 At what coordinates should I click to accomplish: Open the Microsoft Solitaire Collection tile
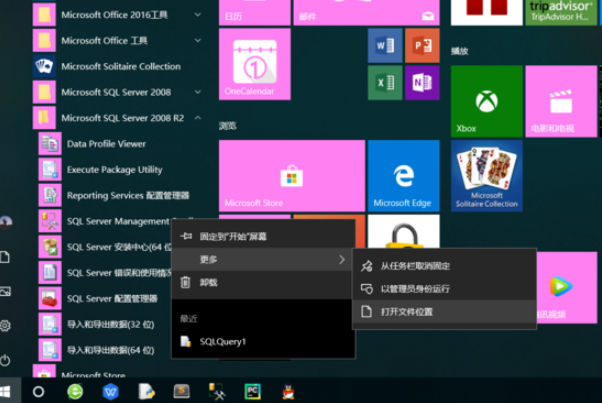486,175
